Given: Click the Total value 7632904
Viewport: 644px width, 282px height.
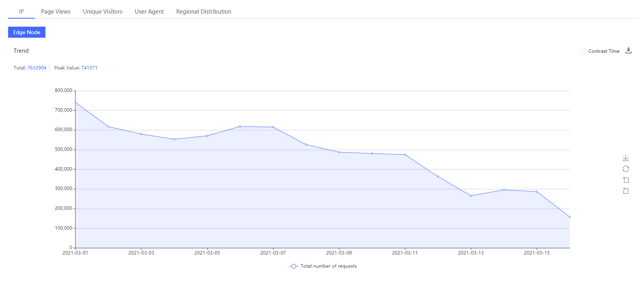Looking at the screenshot, I should tap(37, 68).
